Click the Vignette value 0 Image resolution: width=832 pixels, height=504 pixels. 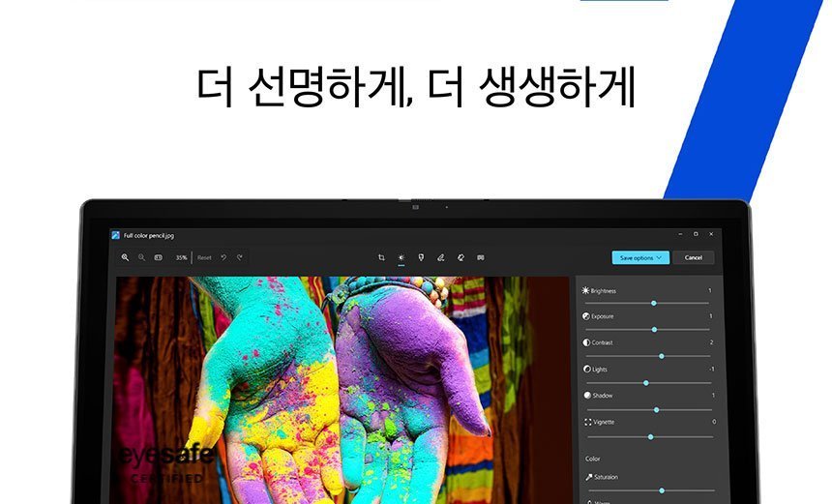tap(714, 422)
